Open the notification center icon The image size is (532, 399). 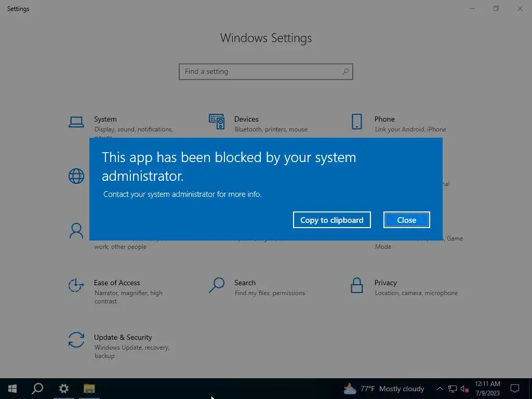tap(515, 389)
